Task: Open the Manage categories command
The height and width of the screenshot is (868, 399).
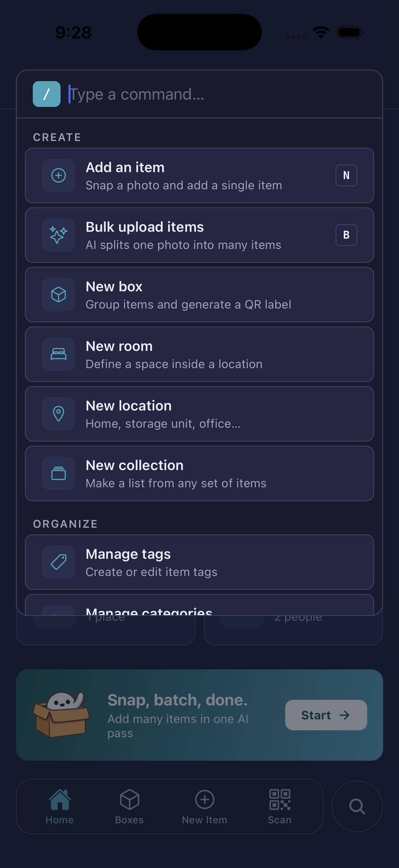Action: pos(199,605)
